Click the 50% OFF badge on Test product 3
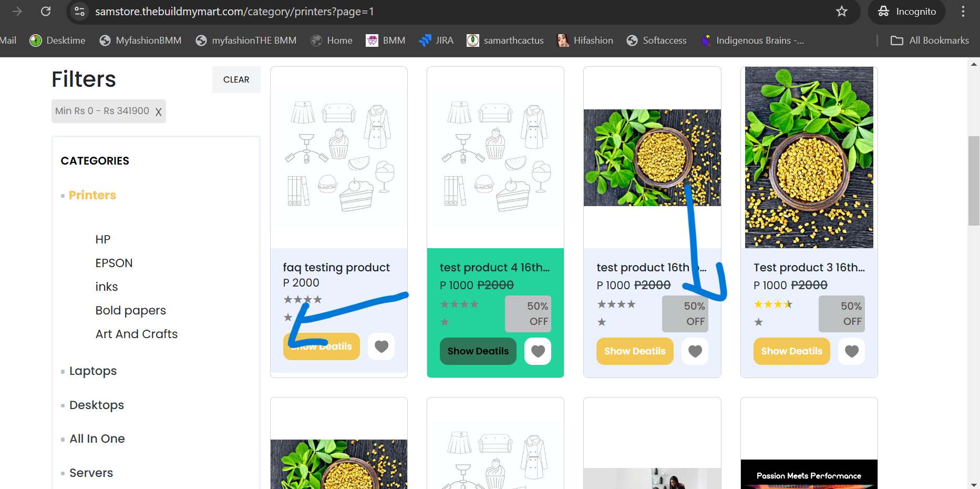 pyautogui.click(x=842, y=314)
